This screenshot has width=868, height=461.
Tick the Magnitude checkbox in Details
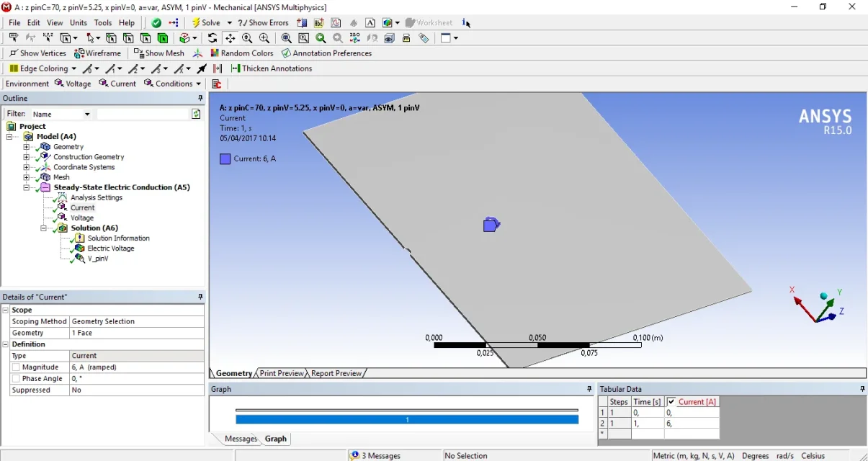pos(16,367)
